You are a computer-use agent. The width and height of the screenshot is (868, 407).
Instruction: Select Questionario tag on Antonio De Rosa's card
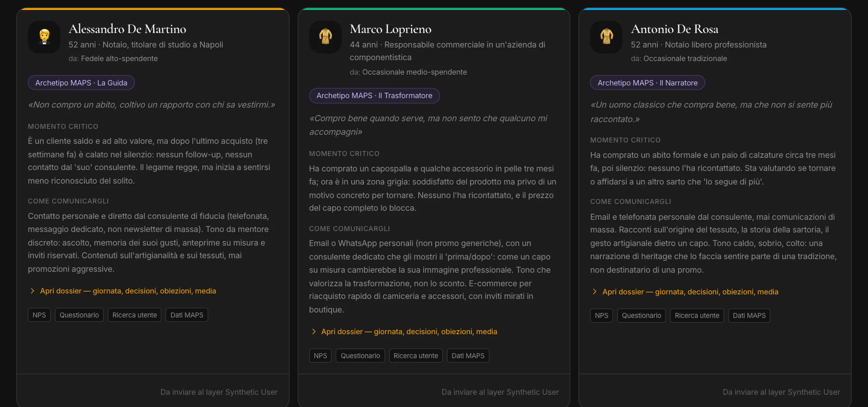pos(642,315)
